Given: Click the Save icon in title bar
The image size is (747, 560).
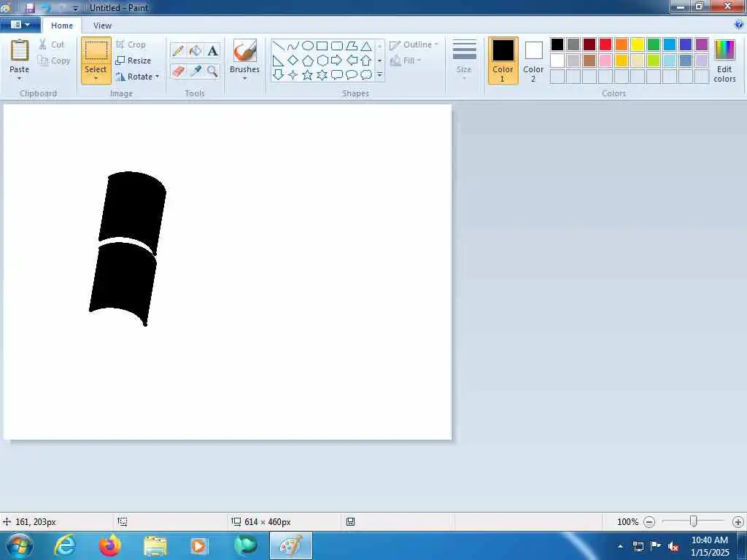Looking at the screenshot, I should coord(29,8).
